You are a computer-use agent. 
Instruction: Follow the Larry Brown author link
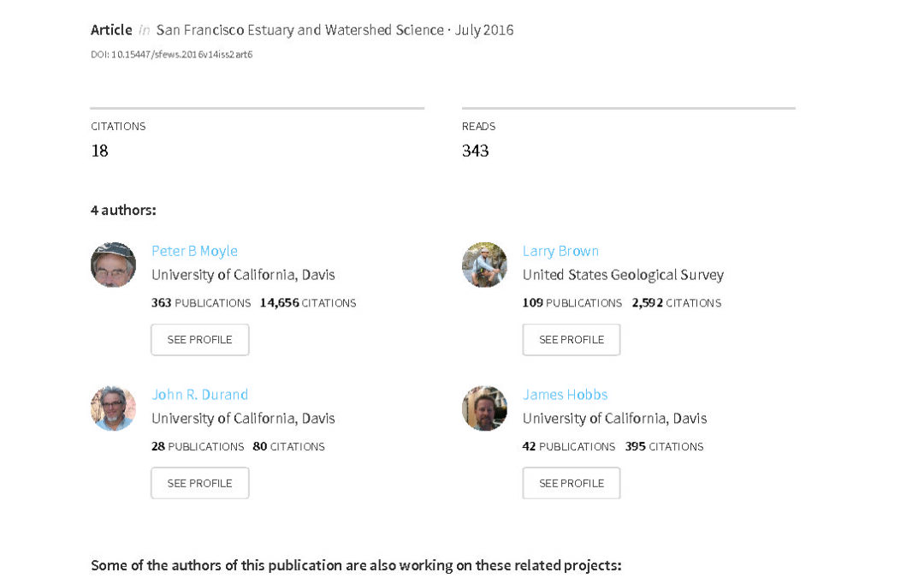[560, 251]
